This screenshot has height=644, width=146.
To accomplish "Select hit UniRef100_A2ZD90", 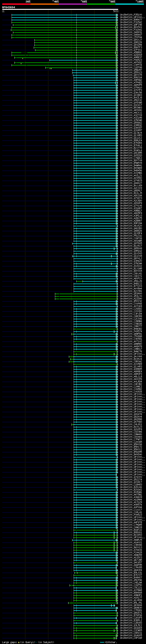I will click(131, 299).
